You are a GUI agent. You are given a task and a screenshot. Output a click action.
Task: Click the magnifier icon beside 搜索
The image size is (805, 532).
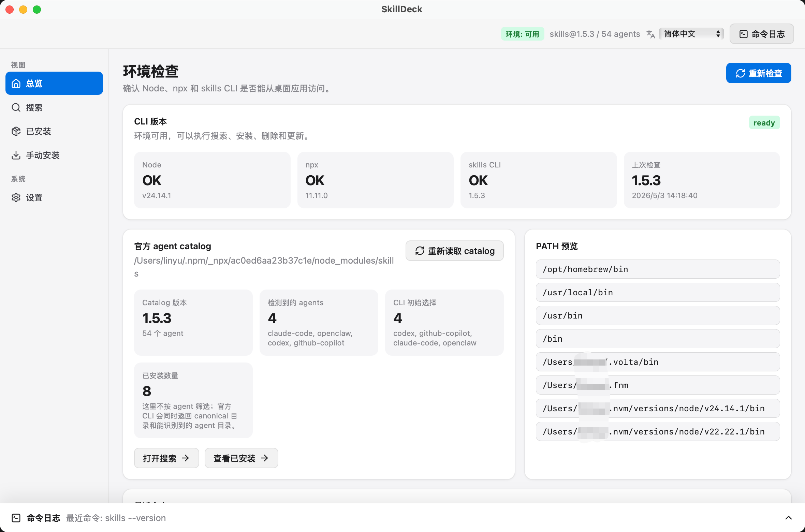click(x=16, y=107)
